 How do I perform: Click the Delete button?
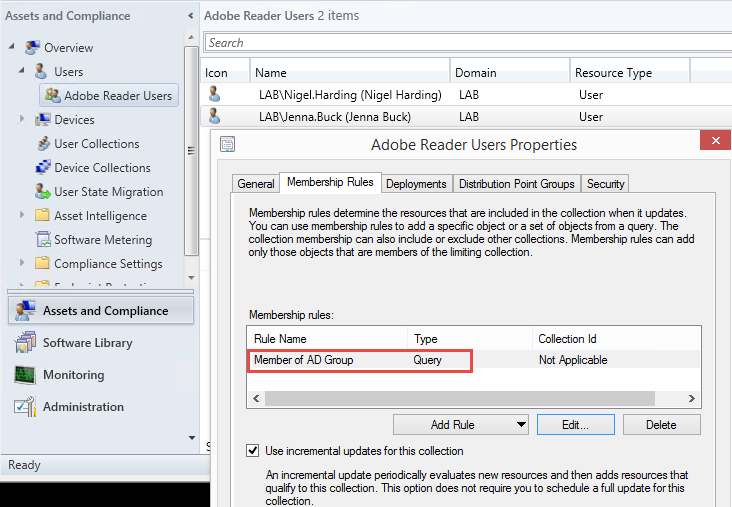coord(661,424)
